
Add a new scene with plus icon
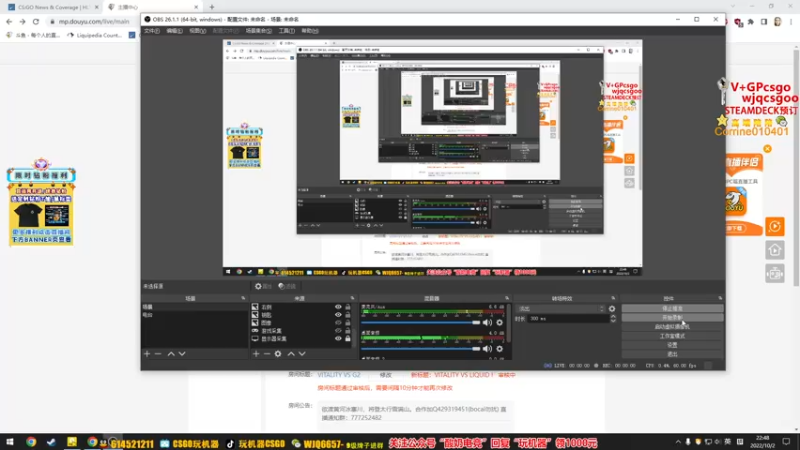coord(147,354)
